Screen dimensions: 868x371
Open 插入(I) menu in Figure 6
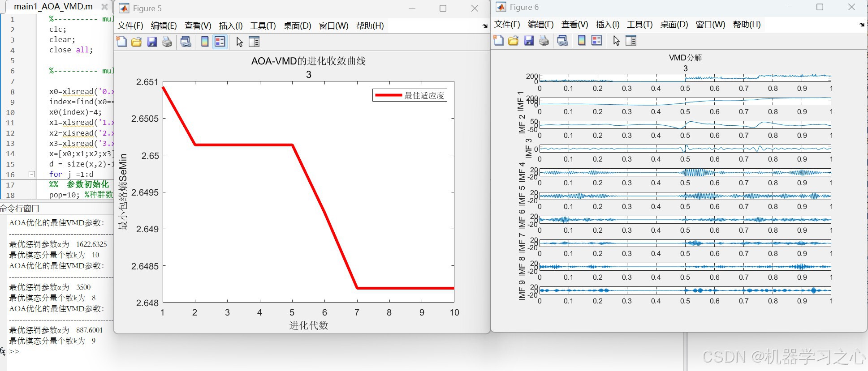point(608,25)
